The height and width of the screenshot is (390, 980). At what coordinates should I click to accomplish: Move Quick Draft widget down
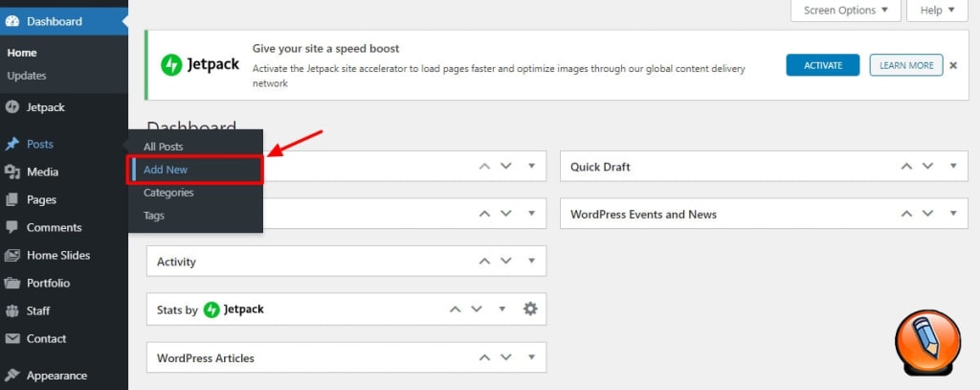click(x=927, y=167)
